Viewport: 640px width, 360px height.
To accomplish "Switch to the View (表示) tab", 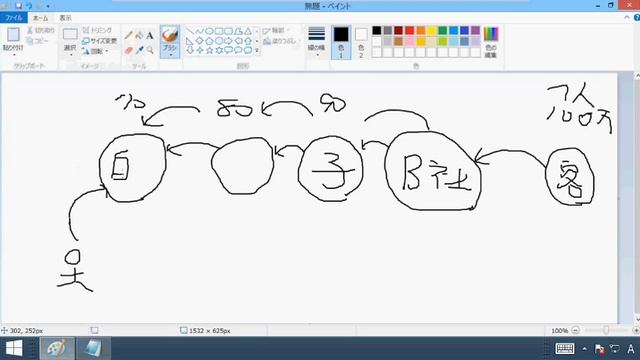I will [65, 18].
